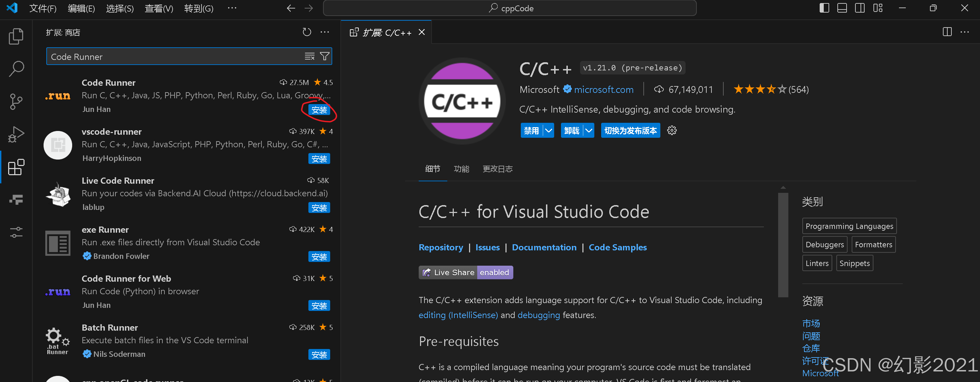
Task: Click the VS Code logo icon
Action: 12,8
